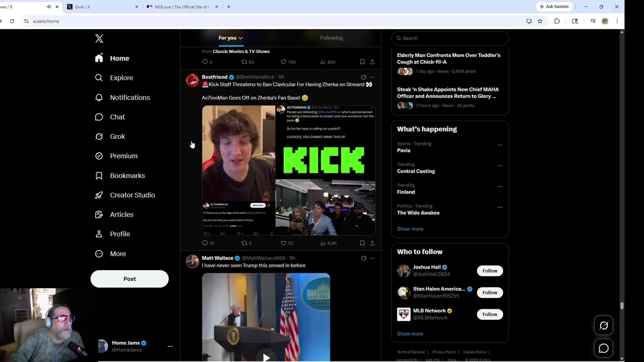Open floating chat messages button

click(604, 348)
